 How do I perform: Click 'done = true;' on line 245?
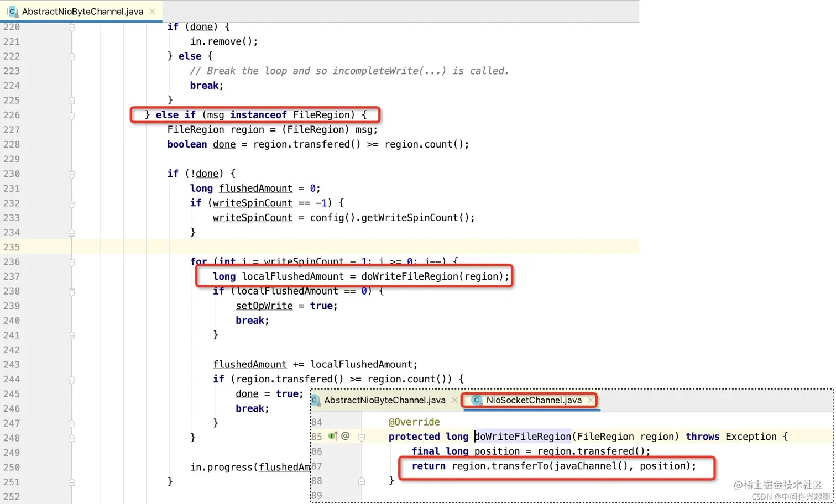point(269,394)
